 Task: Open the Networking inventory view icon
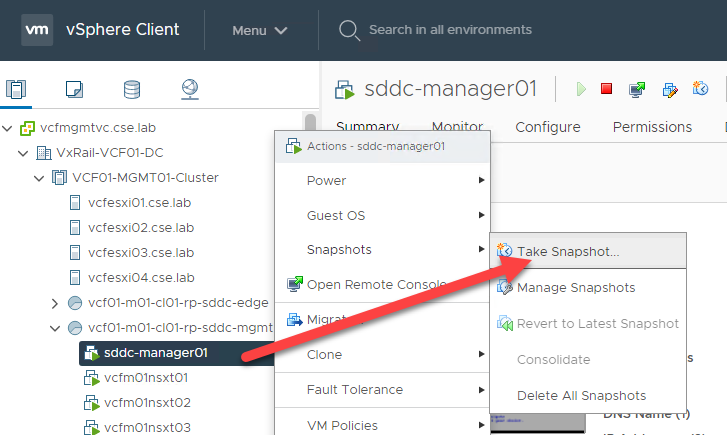coord(190,89)
